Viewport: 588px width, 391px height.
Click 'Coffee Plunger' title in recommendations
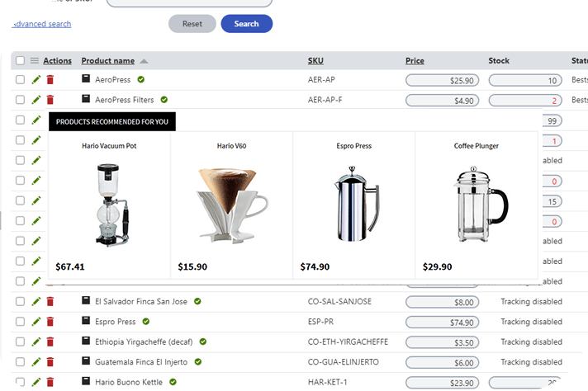[477, 146]
